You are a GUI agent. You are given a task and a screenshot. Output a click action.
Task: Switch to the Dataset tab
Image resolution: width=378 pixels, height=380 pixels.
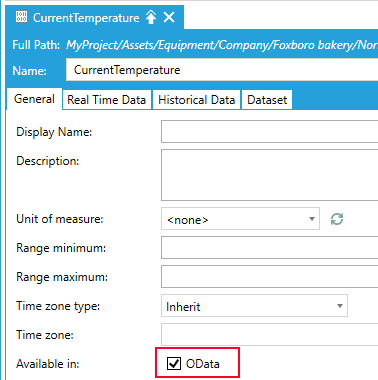(267, 100)
